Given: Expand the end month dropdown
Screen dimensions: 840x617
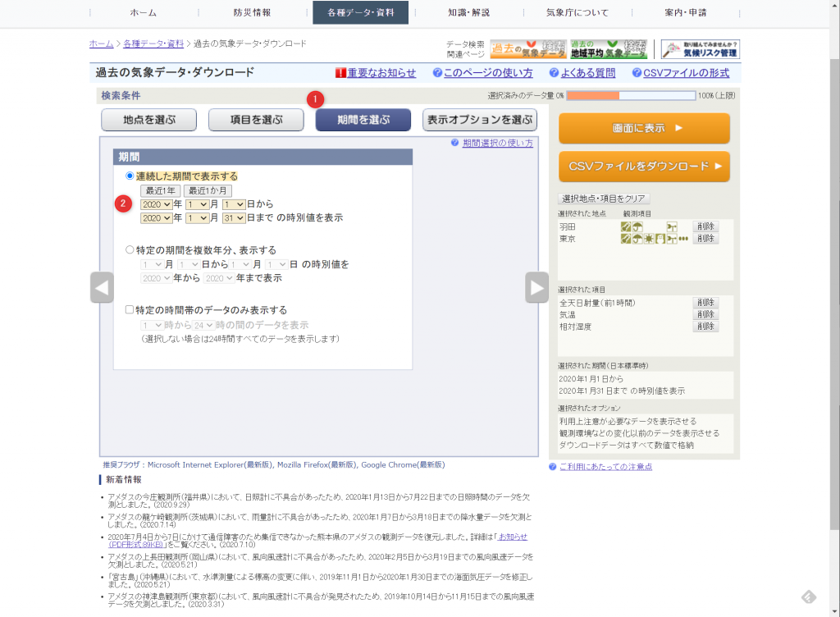Looking at the screenshot, I should tap(197, 218).
